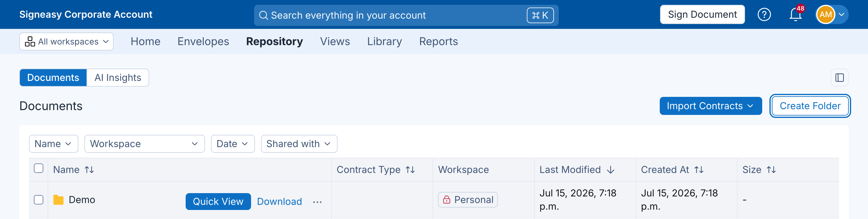Click the AM user avatar

826,14
